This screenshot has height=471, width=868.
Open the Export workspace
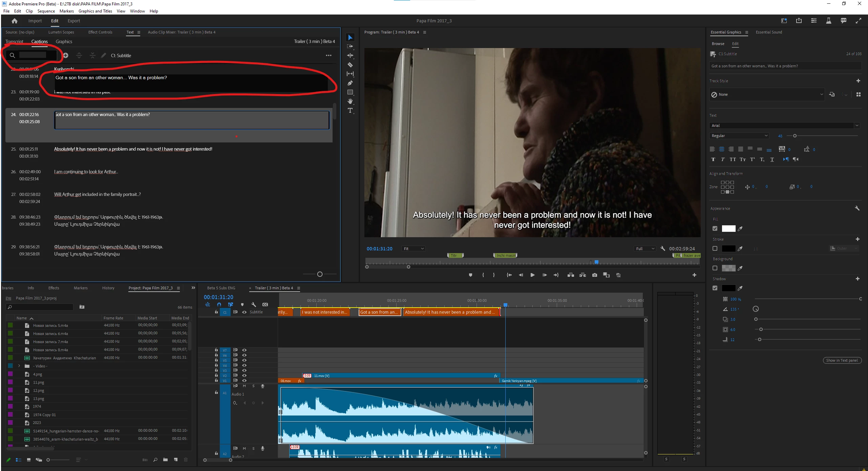coord(73,21)
